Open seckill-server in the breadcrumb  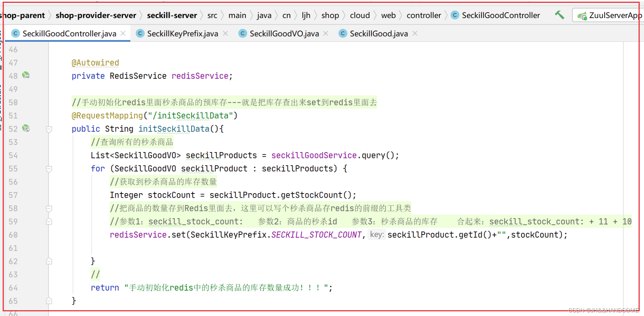(x=172, y=15)
